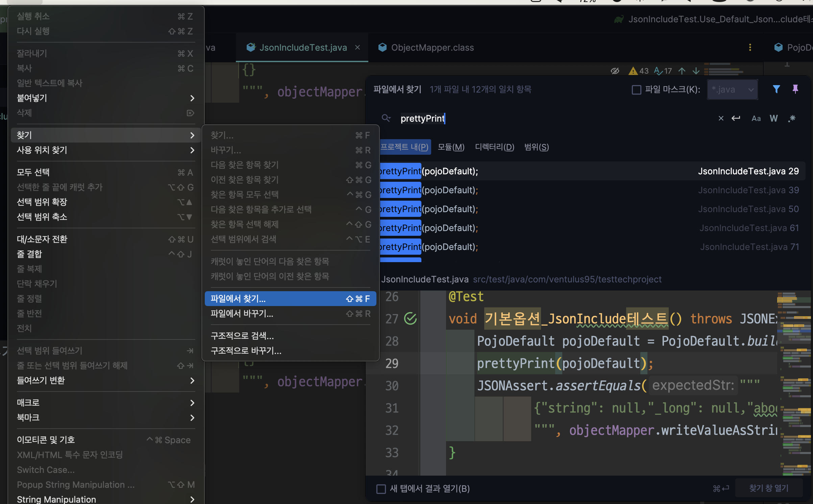This screenshot has width=813, height=504.
Task: Toggle match case Aa icon
Action: click(x=756, y=118)
